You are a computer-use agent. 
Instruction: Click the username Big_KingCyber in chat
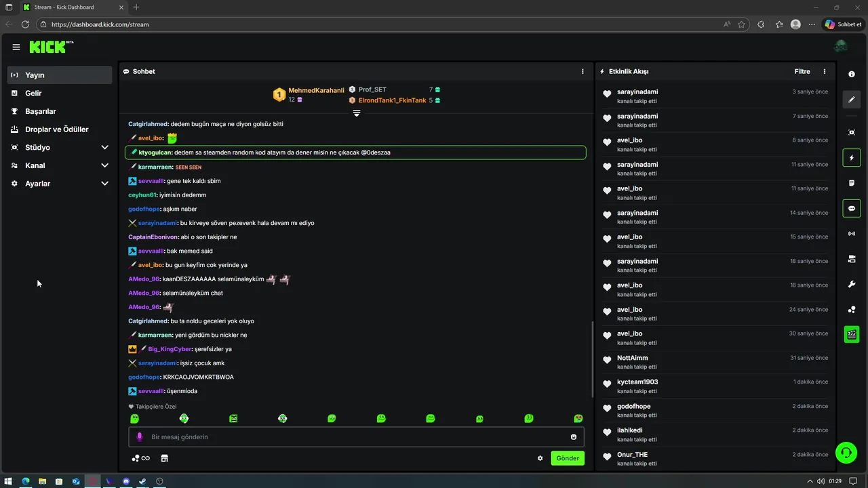tap(170, 349)
